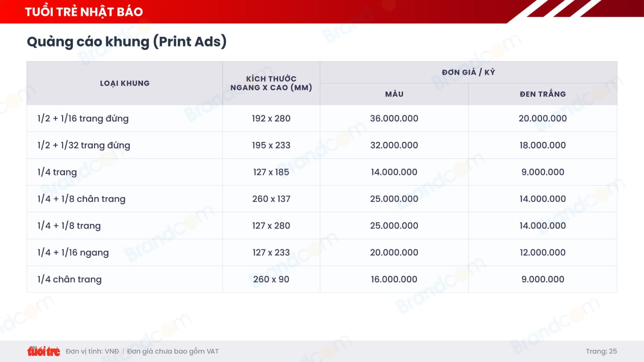Image resolution: width=644 pixels, height=362 pixels.
Task: Click the Trang: 25 page number
Action: coord(601,351)
